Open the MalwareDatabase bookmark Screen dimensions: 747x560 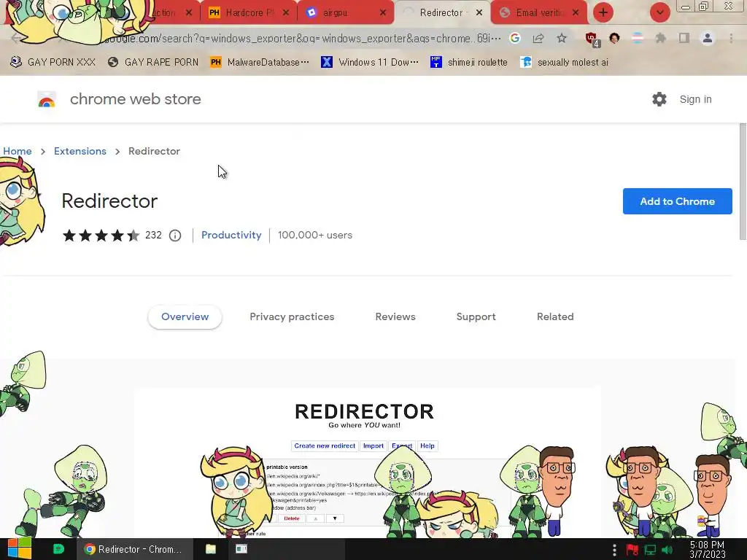[x=260, y=63]
